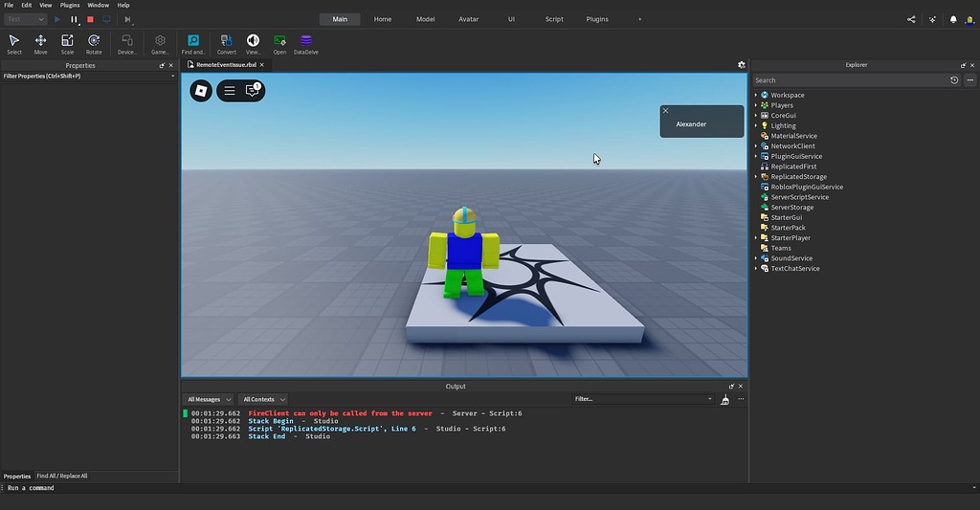
Task: Open the notifications bell
Action: tap(952, 19)
